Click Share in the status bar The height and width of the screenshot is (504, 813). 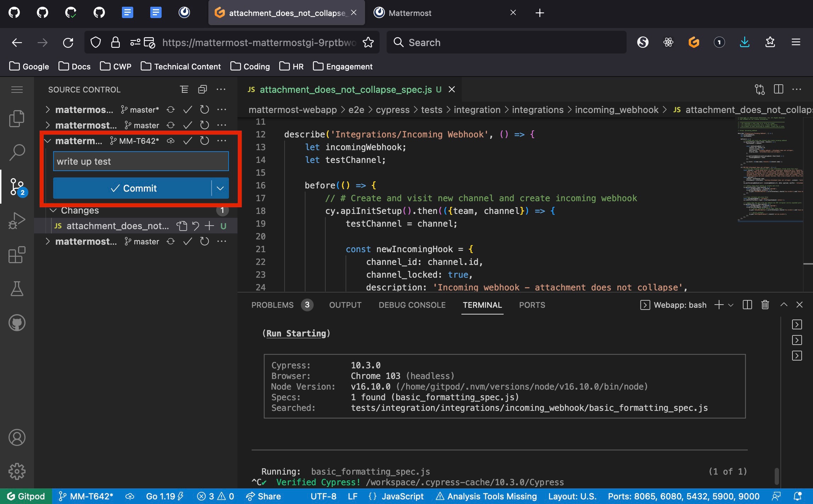click(263, 496)
